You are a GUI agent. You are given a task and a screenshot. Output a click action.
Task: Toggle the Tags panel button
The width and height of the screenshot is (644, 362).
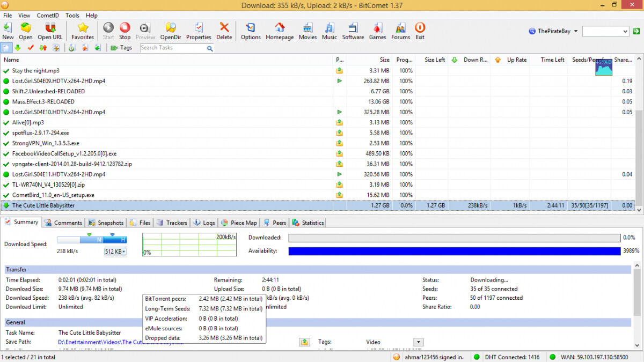[121, 48]
